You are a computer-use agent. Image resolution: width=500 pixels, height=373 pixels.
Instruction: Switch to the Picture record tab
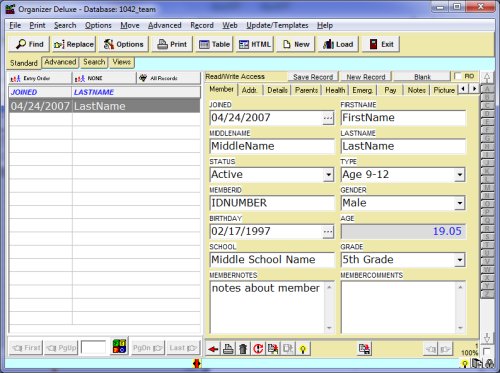444,90
